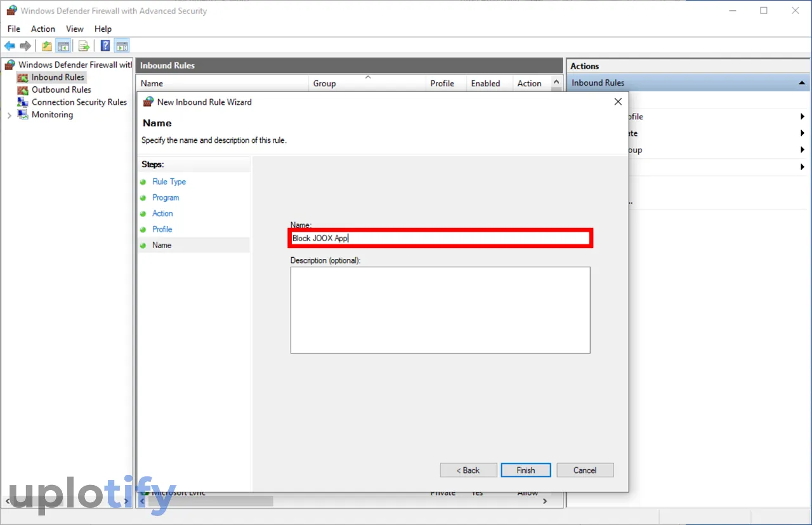Click the rules list horizontal scrollbar thumb
This screenshot has width=812, height=525.
pos(209,501)
